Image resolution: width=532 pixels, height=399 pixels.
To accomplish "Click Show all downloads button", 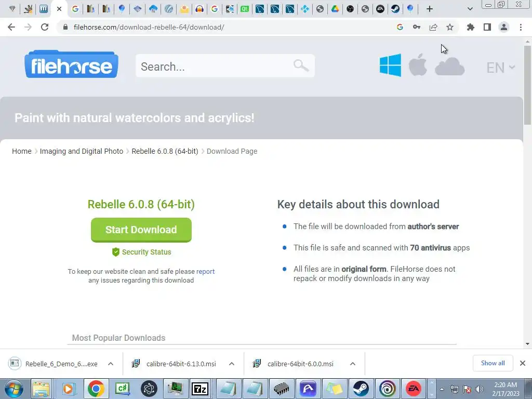I will point(493,363).
